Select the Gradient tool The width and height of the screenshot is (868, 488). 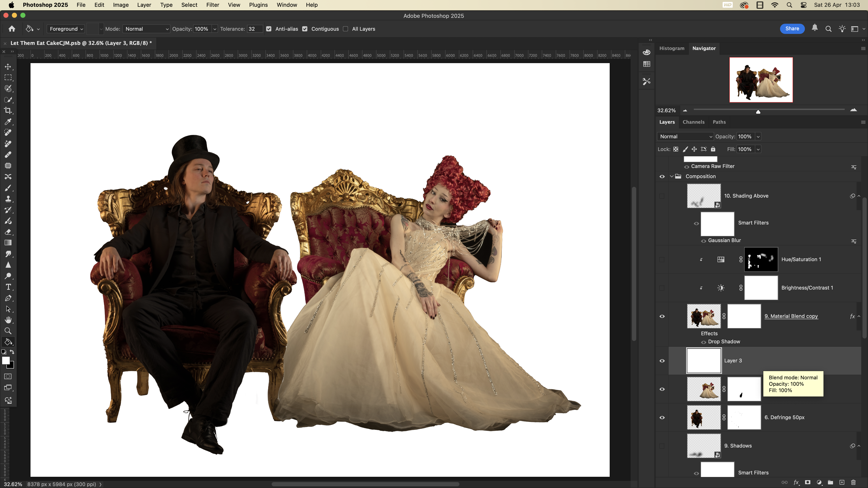coord(8,243)
